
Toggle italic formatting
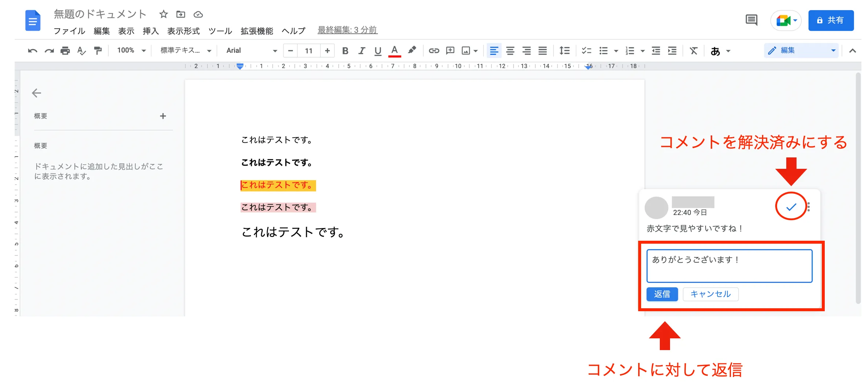[x=361, y=51]
